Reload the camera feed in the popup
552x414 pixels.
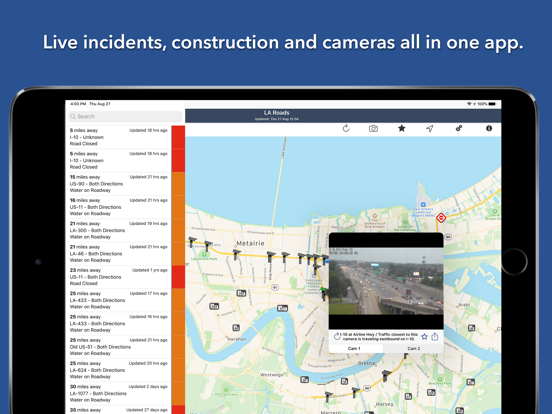337,337
